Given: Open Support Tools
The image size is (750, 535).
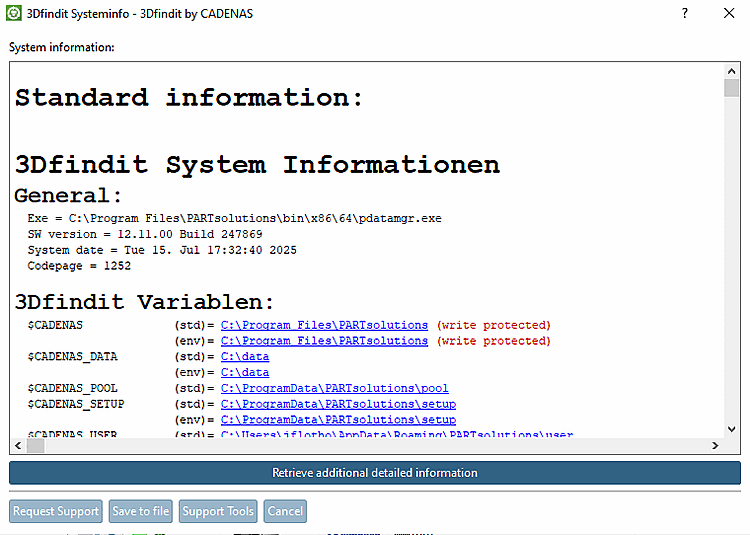Looking at the screenshot, I should pos(218,511).
